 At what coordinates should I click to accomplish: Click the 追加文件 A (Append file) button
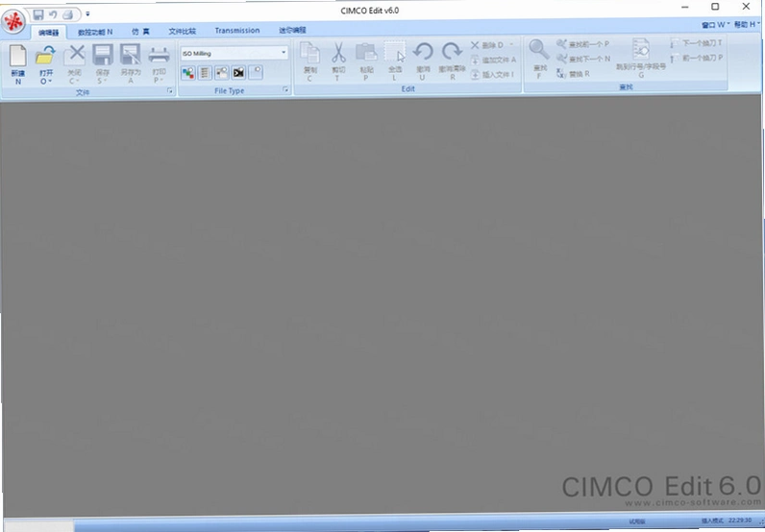coord(493,60)
